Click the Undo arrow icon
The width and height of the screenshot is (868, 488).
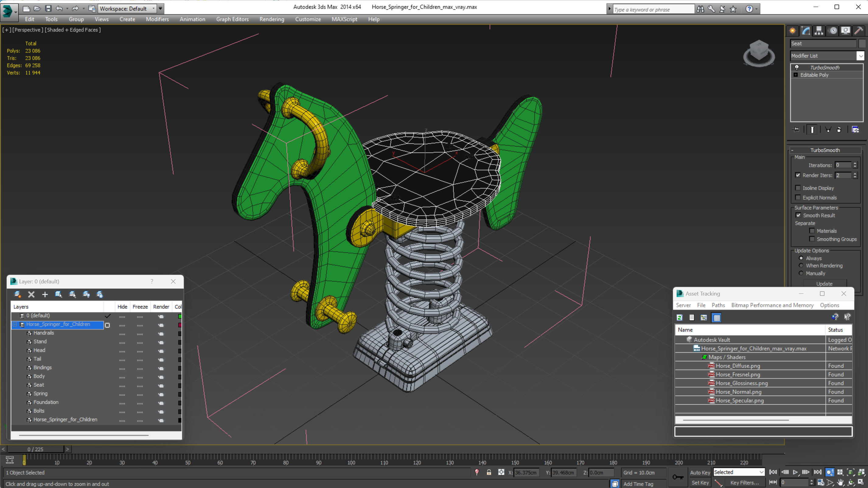pos(59,9)
